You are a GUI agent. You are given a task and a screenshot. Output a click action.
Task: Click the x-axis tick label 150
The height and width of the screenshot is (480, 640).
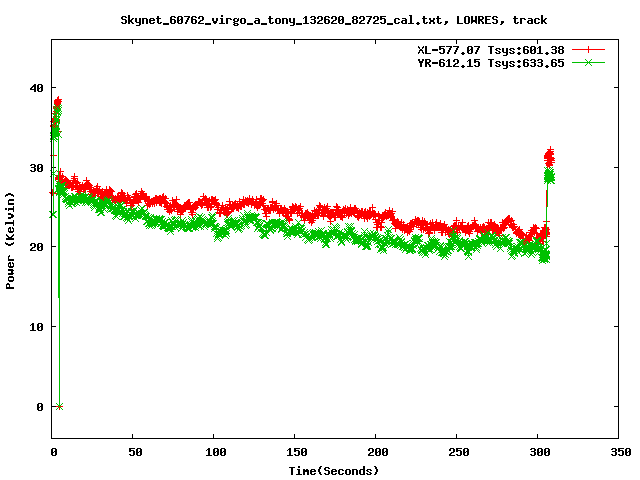[x=296, y=452]
